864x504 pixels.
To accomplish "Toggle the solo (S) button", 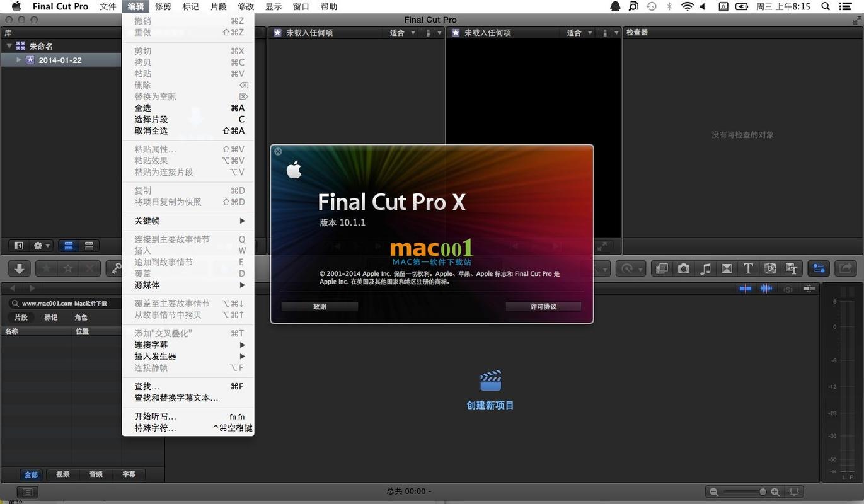I will click(x=788, y=289).
